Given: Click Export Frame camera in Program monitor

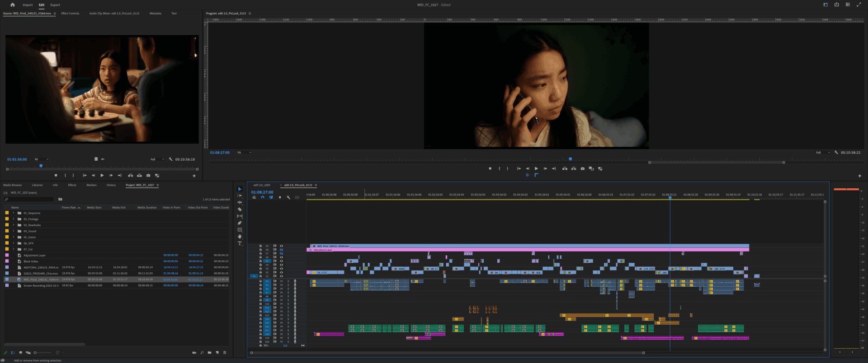Looking at the screenshot, I should coord(582,169).
